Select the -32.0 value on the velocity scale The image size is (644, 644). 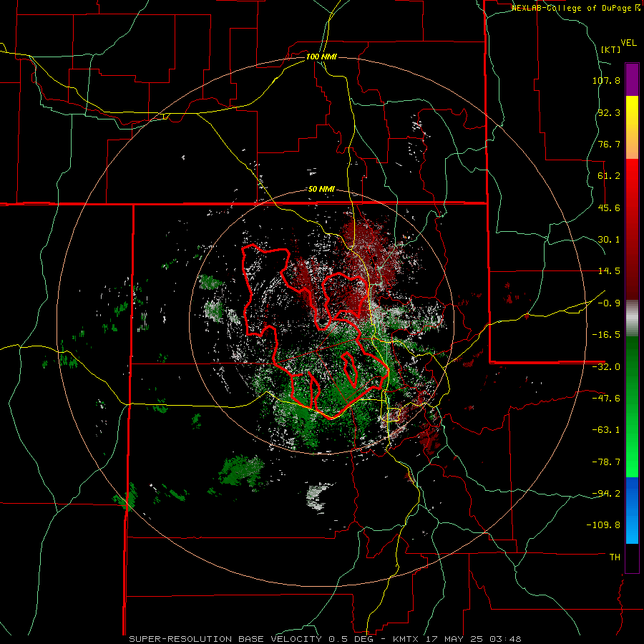pyautogui.click(x=606, y=367)
